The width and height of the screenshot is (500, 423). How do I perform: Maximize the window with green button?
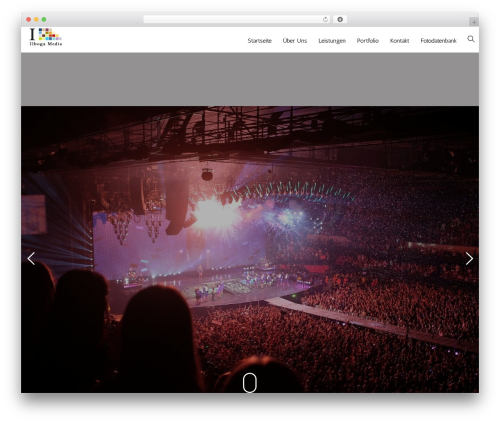[x=44, y=19]
